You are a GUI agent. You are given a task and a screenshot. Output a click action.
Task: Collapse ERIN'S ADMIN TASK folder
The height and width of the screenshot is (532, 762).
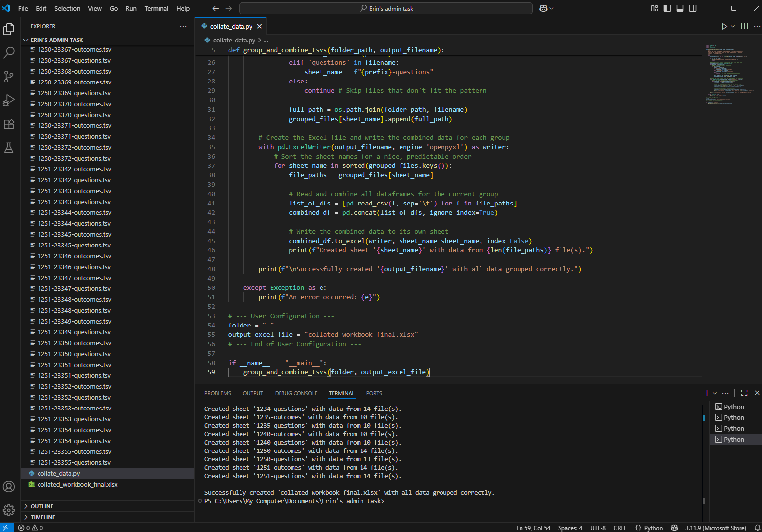(108, 40)
